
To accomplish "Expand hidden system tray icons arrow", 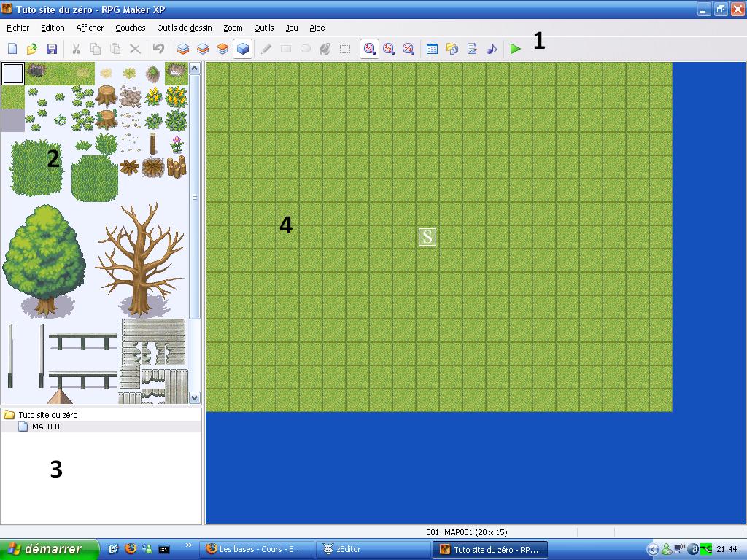I will 653,549.
